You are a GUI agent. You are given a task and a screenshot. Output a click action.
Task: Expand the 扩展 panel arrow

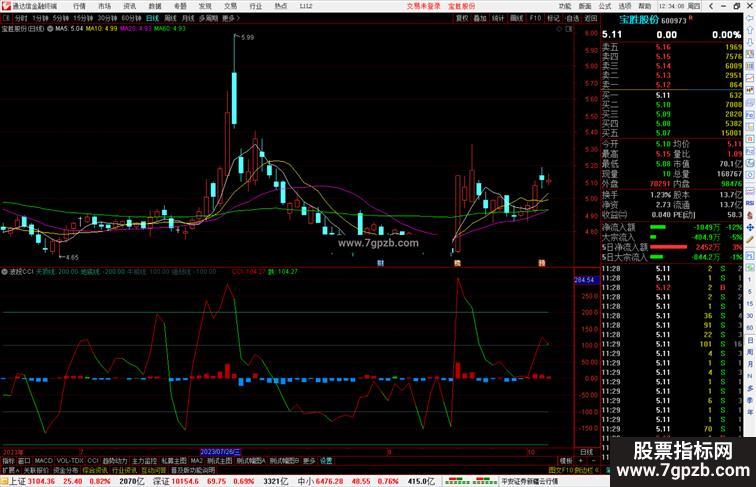(10, 470)
